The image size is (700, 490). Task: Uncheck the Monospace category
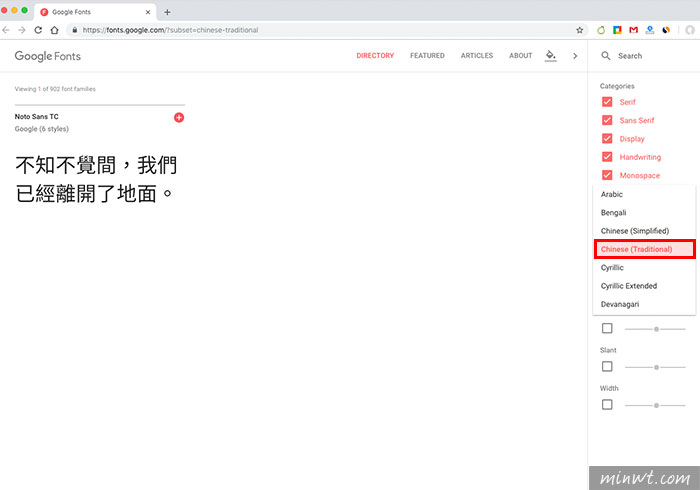[x=607, y=175]
